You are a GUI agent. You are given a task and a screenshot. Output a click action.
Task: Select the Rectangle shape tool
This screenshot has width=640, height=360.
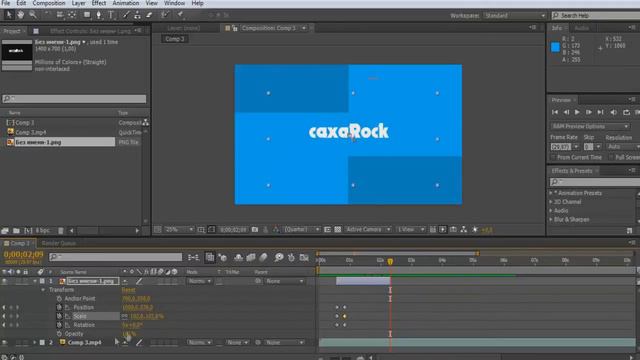point(87,15)
